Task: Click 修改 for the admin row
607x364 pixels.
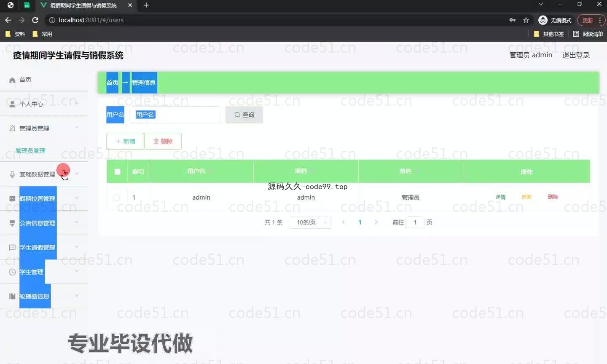Action: (x=526, y=197)
